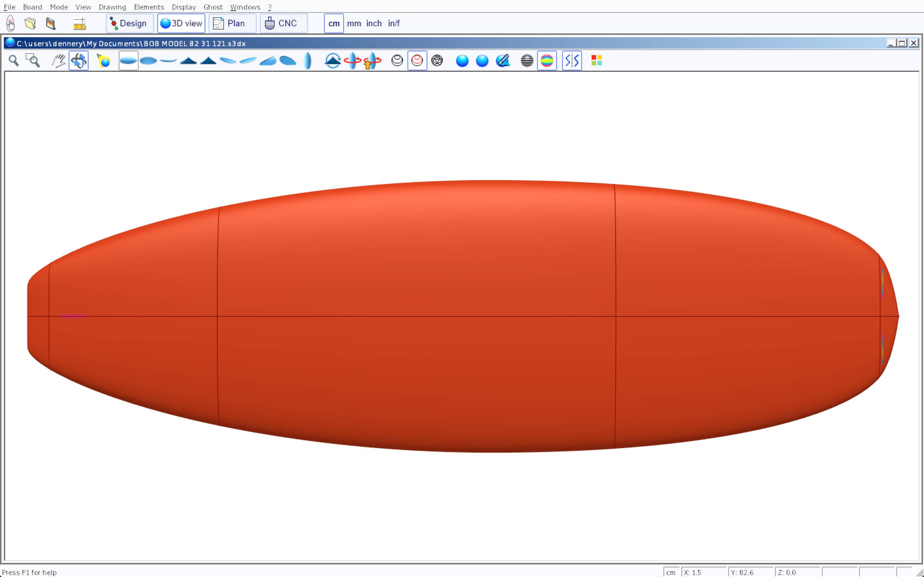Open the Board menu
The image size is (924, 577).
click(32, 7)
